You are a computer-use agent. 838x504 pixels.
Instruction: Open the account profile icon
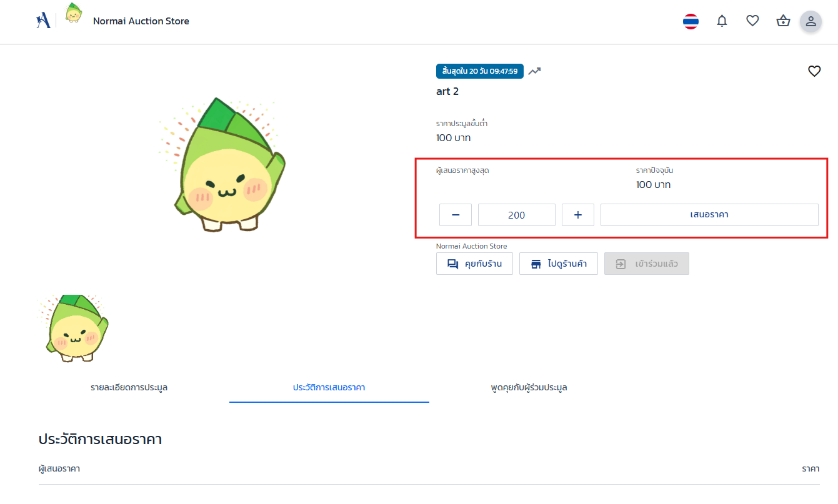811,21
